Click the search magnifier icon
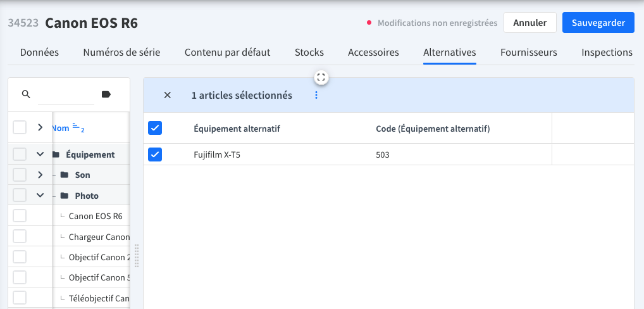The width and height of the screenshot is (644, 309). 26,94
